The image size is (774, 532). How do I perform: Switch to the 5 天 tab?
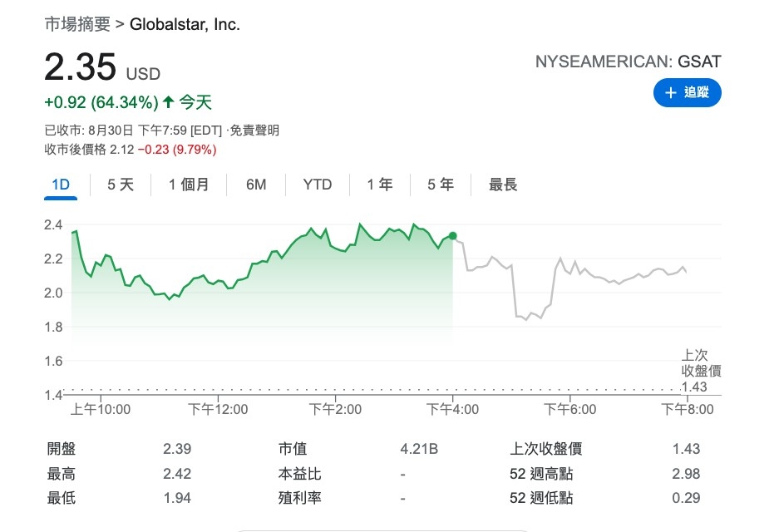pyautogui.click(x=121, y=185)
